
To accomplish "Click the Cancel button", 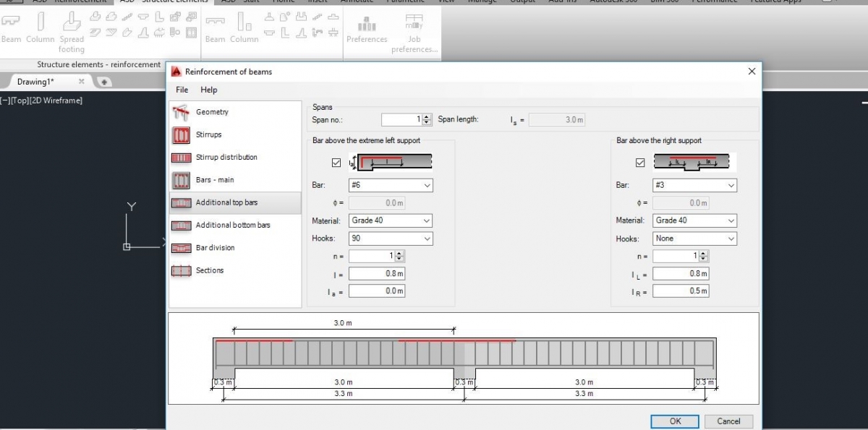I will pyautogui.click(x=728, y=421).
